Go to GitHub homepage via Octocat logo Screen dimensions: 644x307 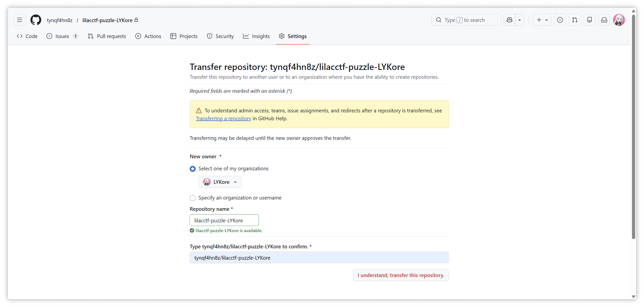[36, 20]
